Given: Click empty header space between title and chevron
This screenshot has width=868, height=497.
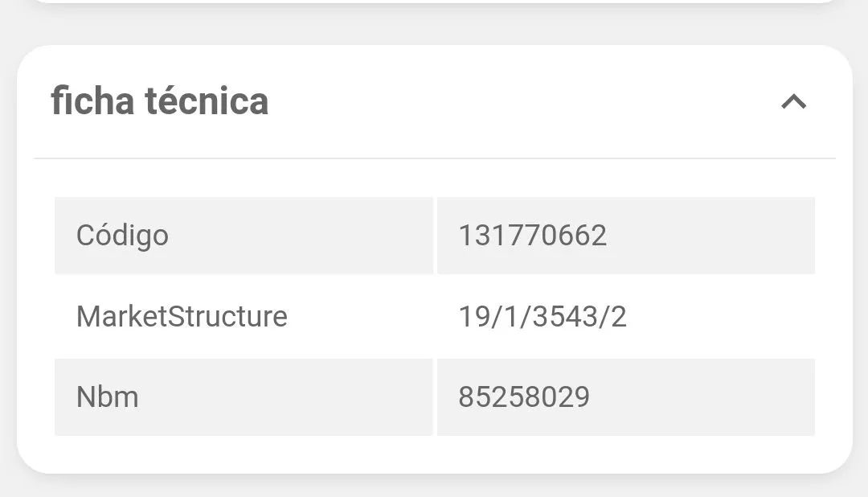Looking at the screenshot, I should pyautogui.click(x=522, y=102).
